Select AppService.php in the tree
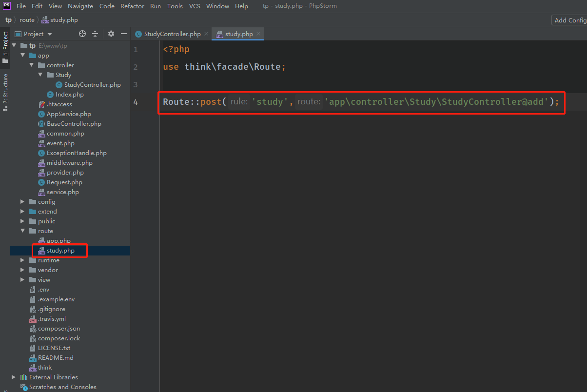Image resolution: width=587 pixels, height=392 pixels. coord(64,114)
